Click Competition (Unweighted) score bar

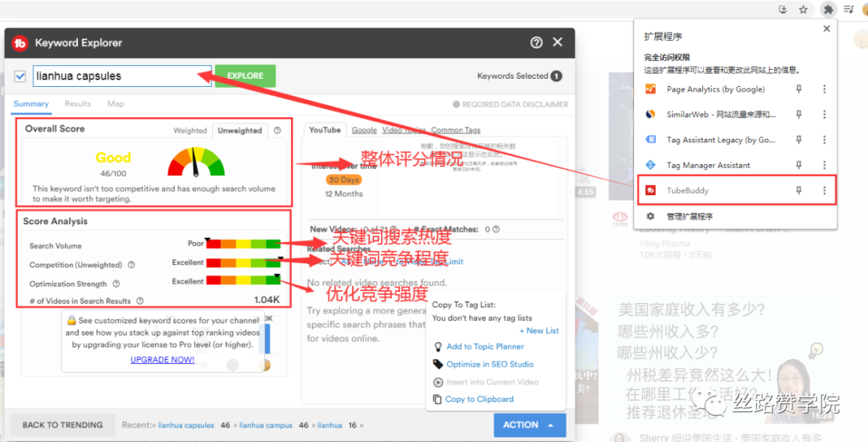[244, 263]
